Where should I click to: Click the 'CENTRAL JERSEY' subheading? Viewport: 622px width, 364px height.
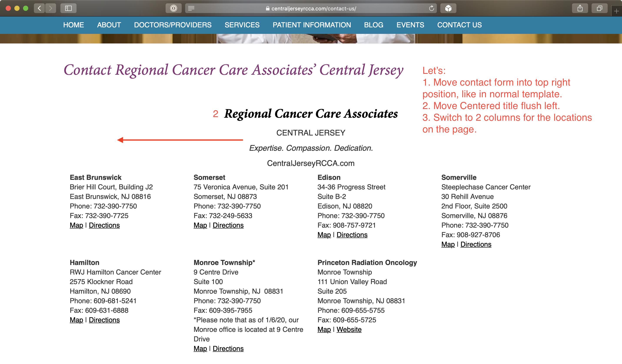(311, 133)
